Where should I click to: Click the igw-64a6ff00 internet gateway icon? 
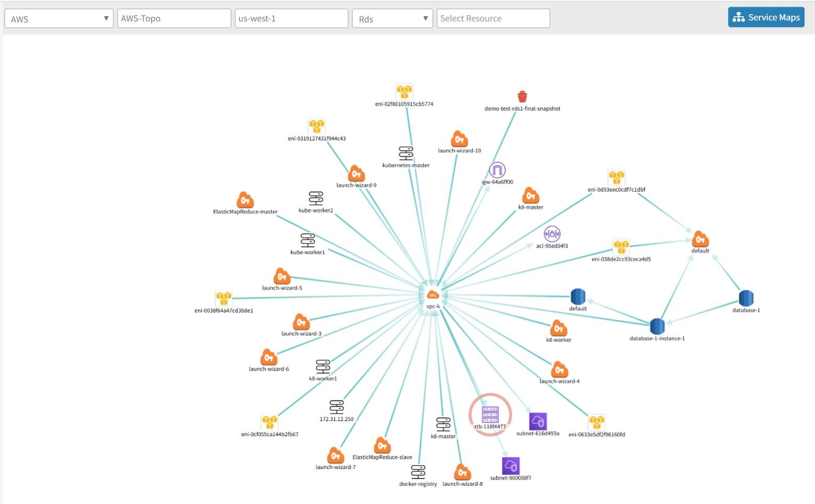coord(497,170)
